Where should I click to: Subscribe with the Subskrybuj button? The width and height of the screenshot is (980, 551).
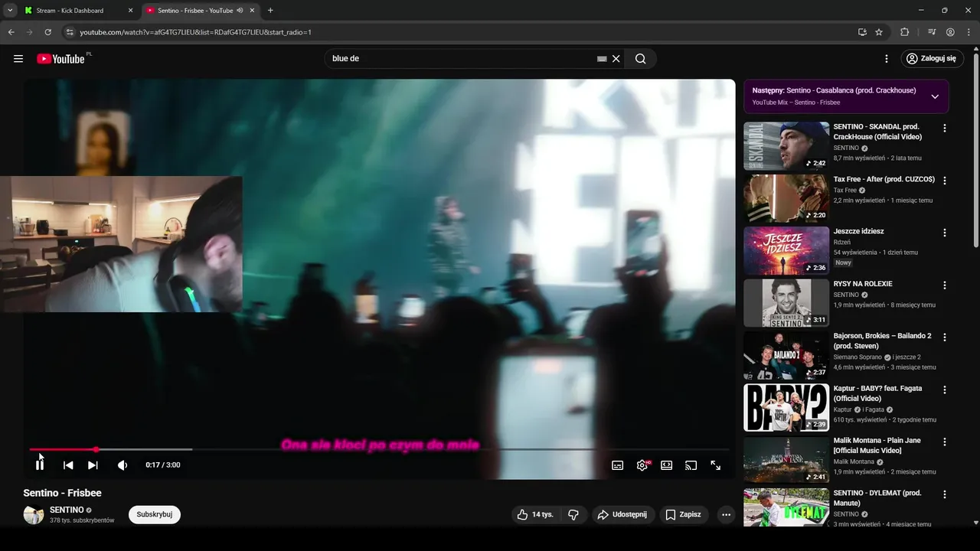(x=155, y=514)
